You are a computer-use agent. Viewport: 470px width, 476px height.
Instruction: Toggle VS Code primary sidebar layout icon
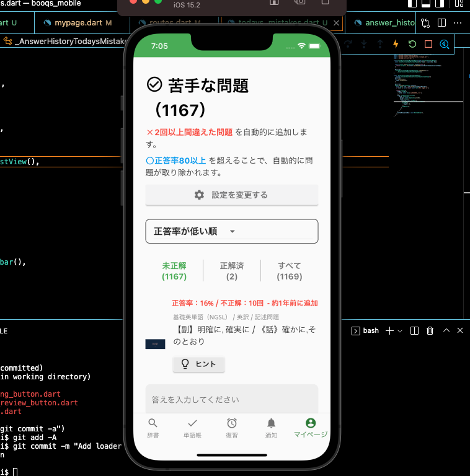click(x=412, y=3)
